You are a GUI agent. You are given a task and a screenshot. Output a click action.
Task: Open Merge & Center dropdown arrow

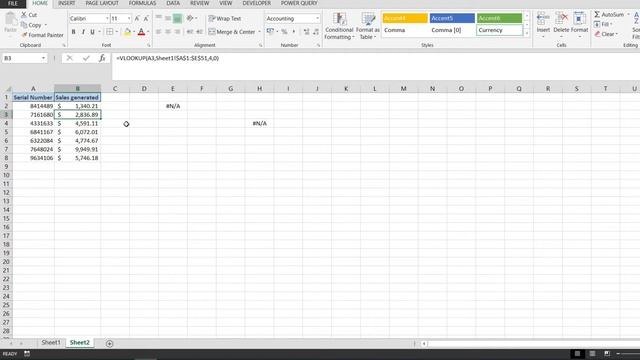pos(260,32)
